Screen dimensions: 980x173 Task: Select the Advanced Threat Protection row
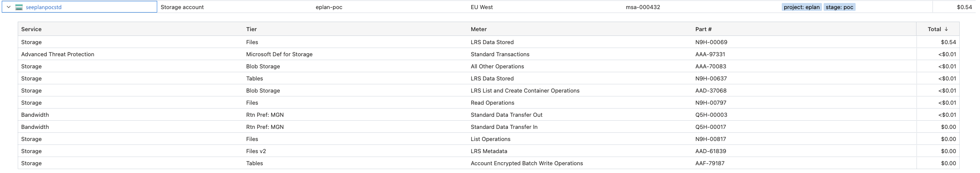pos(57,54)
